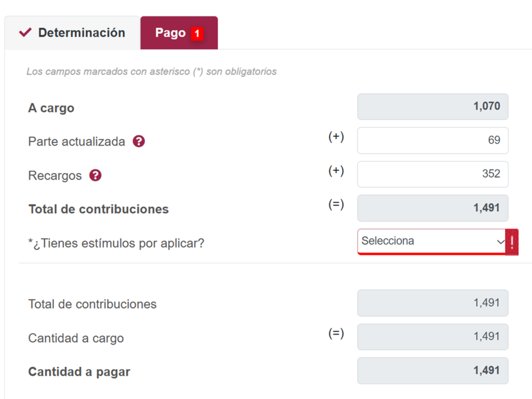Click the ¿Tienes estímulos por aplicar? label
This screenshot has width=532, height=399.
[116, 243]
